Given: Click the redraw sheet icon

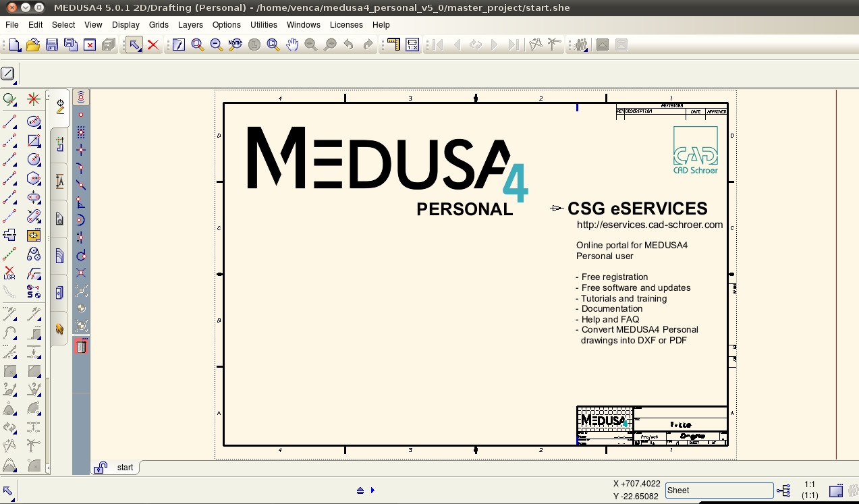Looking at the screenshot, I should point(178,45).
